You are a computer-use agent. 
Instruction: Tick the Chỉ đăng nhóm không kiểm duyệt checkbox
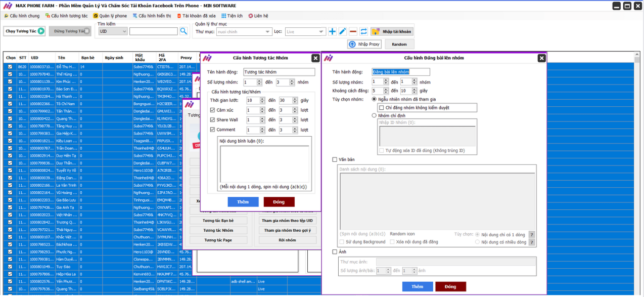pos(382,108)
